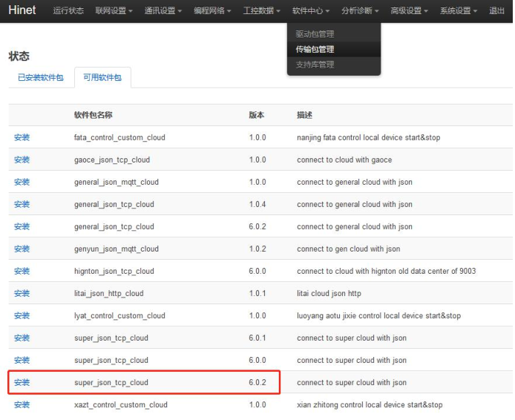Install fata_control_custom_cloud package
This screenshot has height=420, width=515.
22,137
